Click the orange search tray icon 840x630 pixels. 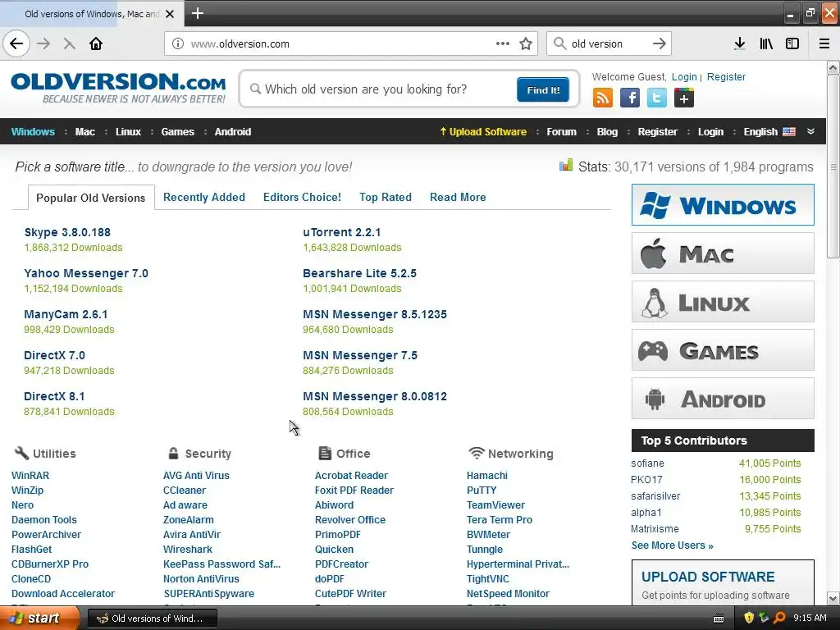coord(779,619)
